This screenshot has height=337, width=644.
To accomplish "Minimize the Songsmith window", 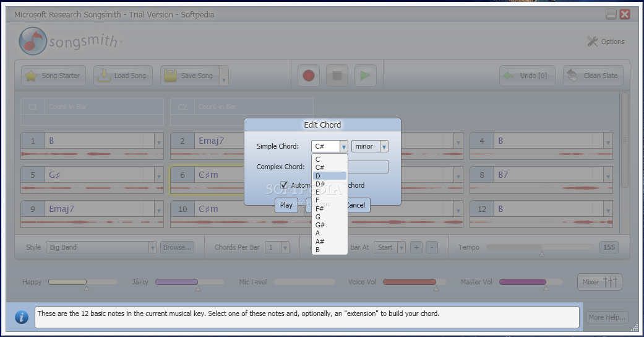I will click(x=611, y=14).
